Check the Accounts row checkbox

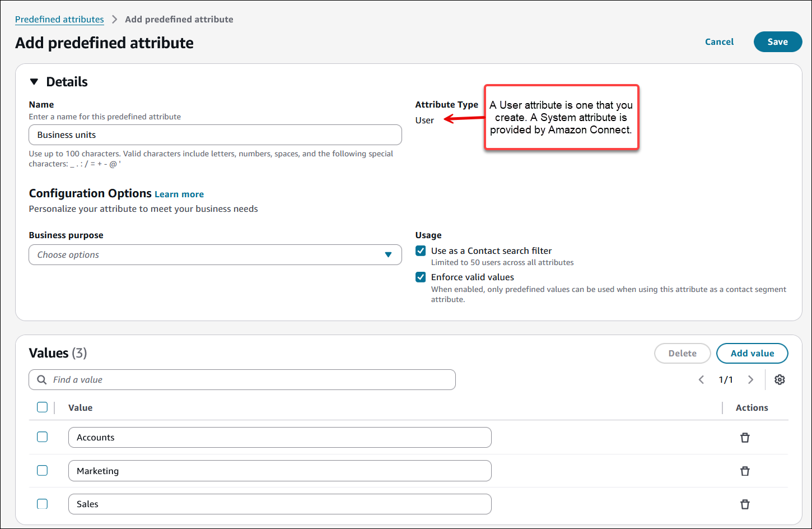tap(42, 437)
